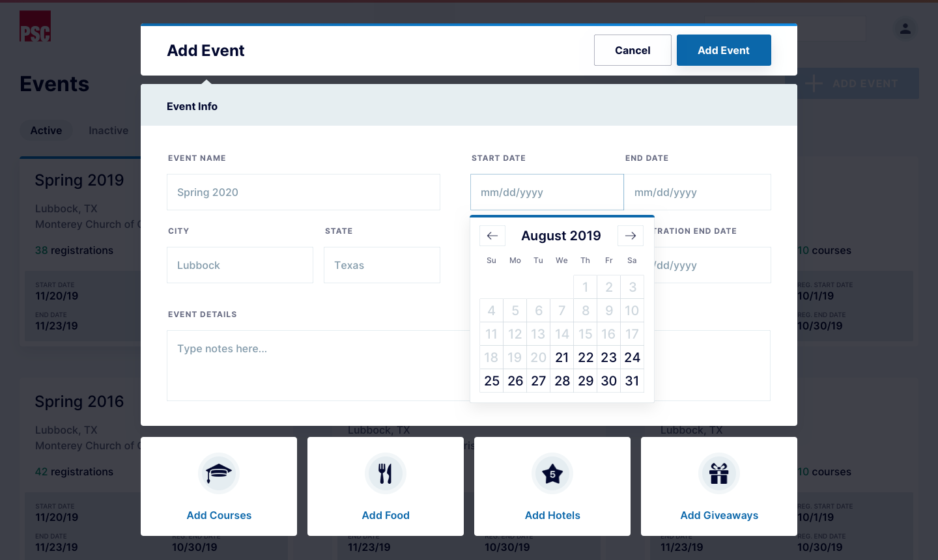
Task: Open the Start Date picker field
Action: [547, 192]
